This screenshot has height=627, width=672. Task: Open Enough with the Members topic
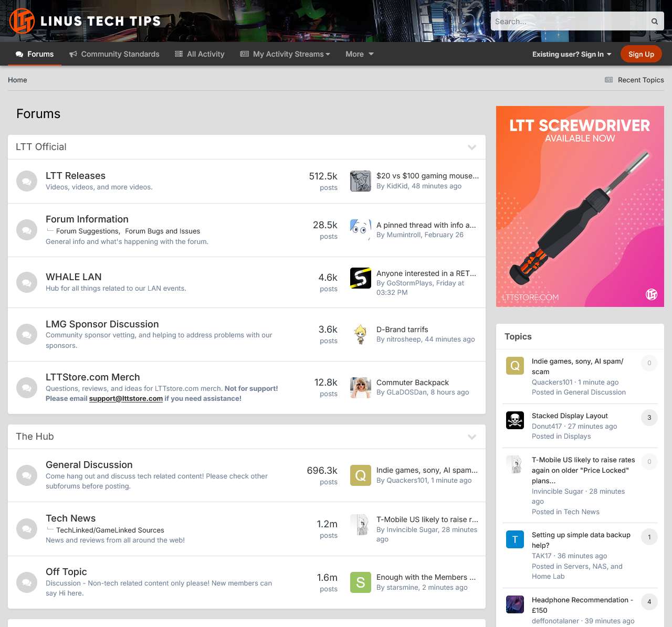point(426,577)
